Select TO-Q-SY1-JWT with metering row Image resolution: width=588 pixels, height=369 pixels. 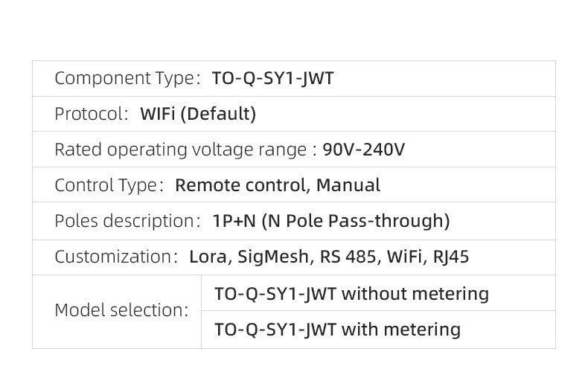click(x=378, y=330)
